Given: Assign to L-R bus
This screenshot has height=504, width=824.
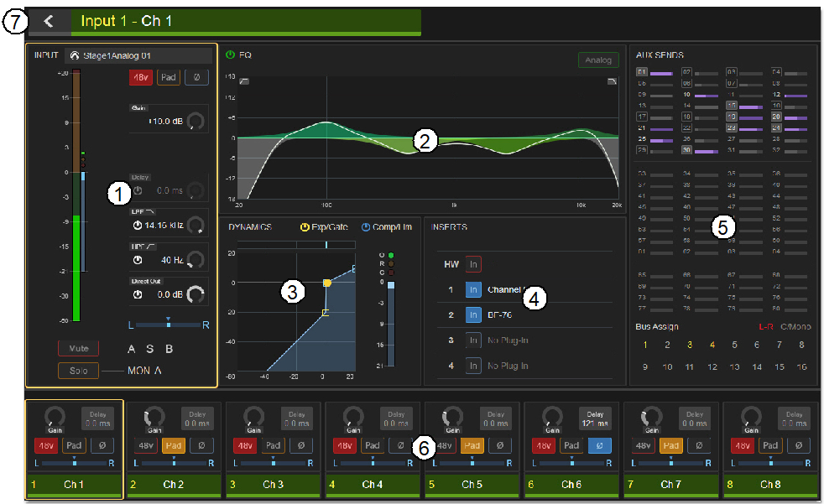Looking at the screenshot, I should pyautogui.click(x=765, y=326).
